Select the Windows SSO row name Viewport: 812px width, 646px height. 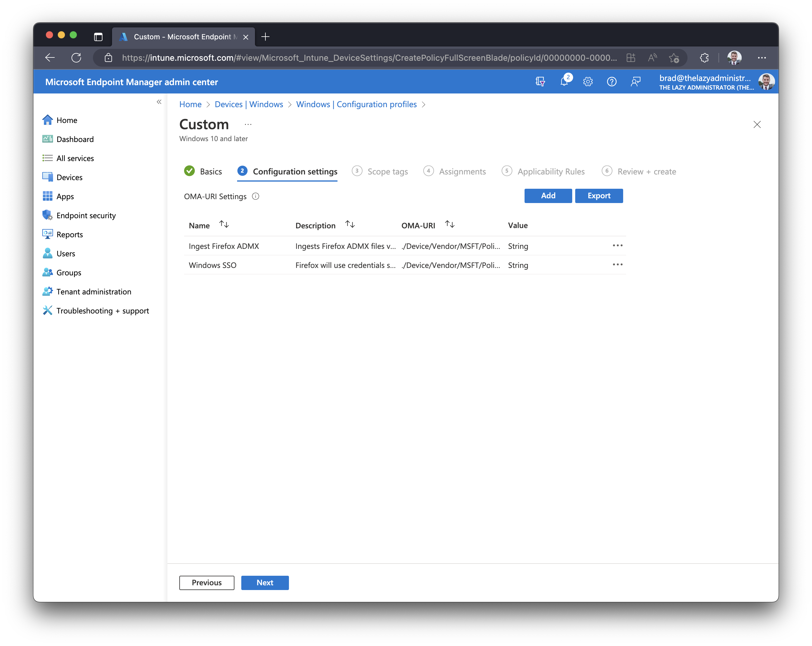[212, 266]
